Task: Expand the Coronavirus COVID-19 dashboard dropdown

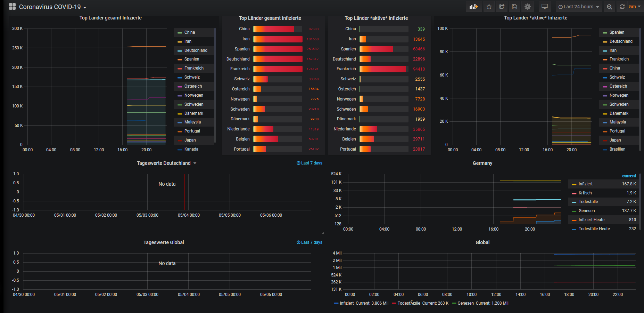Action: click(52, 7)
